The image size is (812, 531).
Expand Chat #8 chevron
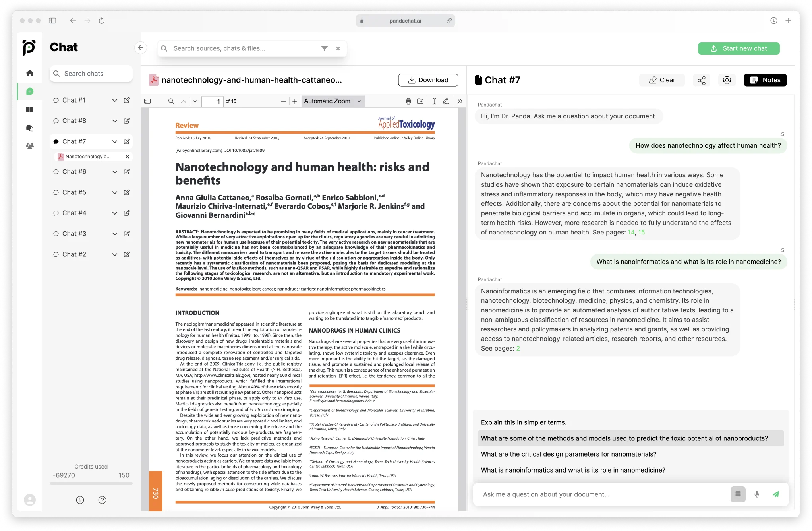click(x=115, y=121)
